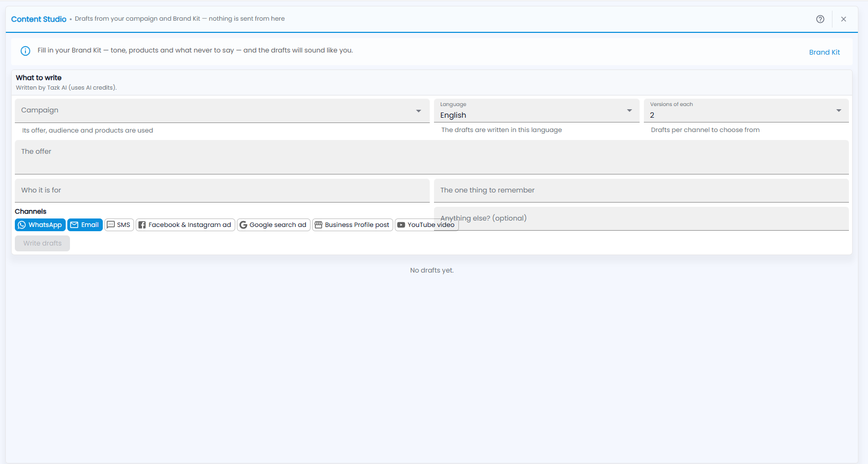
Task: Enable the Facebook & Instagram ad channel
Action: pos(185,225)
